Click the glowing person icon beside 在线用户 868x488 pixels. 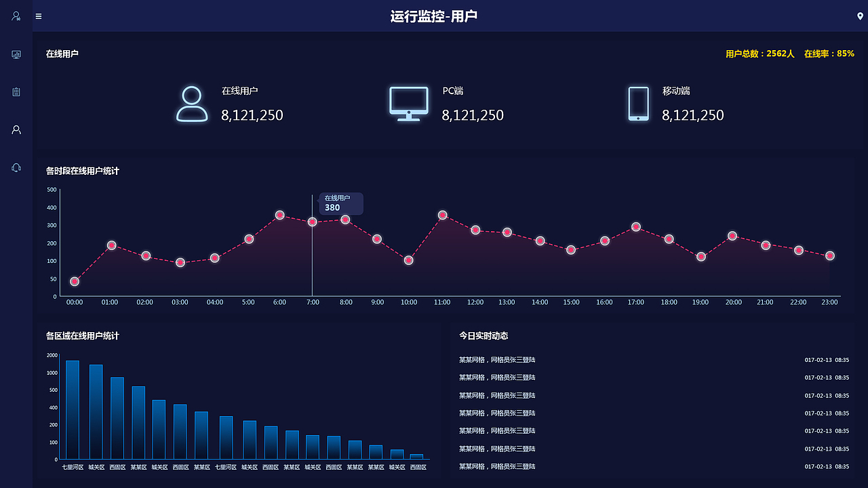click(x=192, y=103)
